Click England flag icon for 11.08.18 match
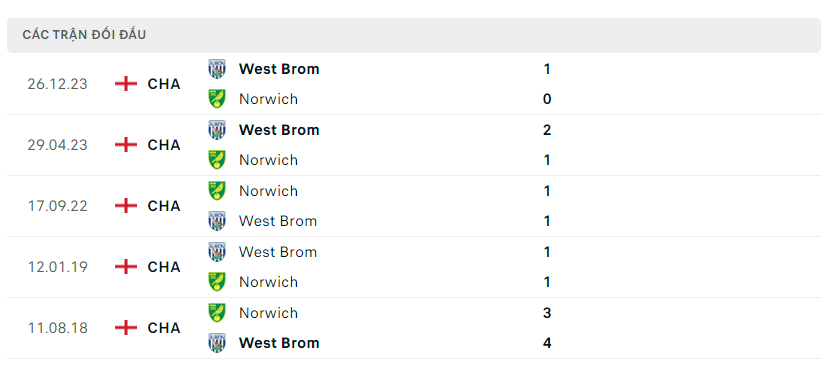The height and width of the screenshot is (374, 822). [x=126, y=328]
